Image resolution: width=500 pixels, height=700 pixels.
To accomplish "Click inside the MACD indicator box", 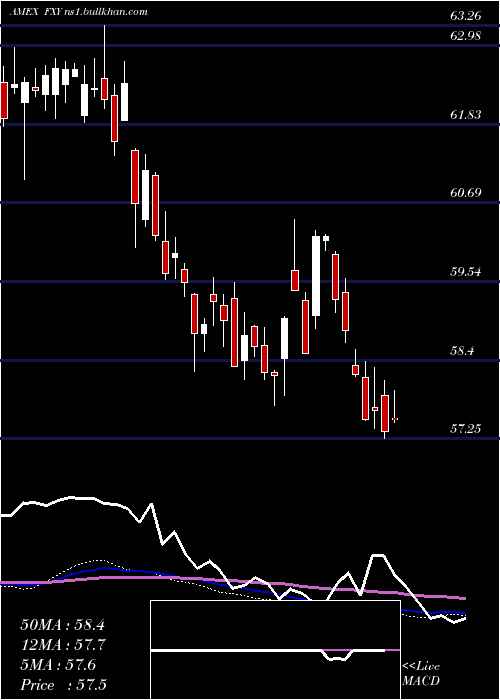I will click(275, 650).
